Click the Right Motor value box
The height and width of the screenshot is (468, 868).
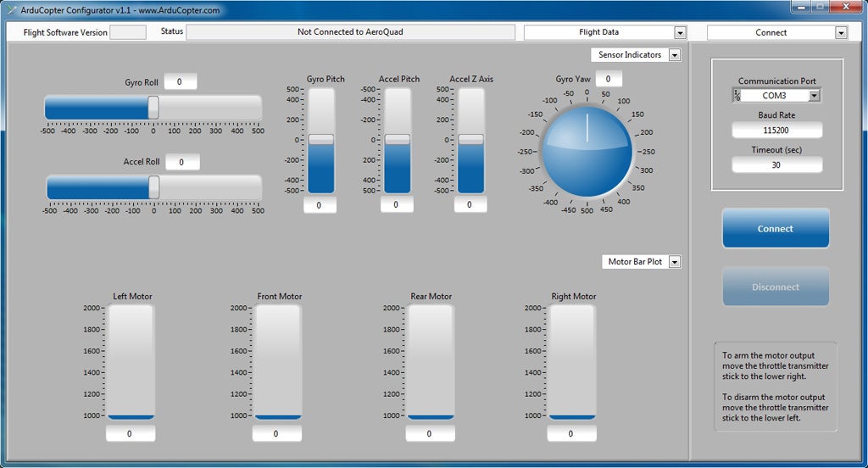point(570,433)
